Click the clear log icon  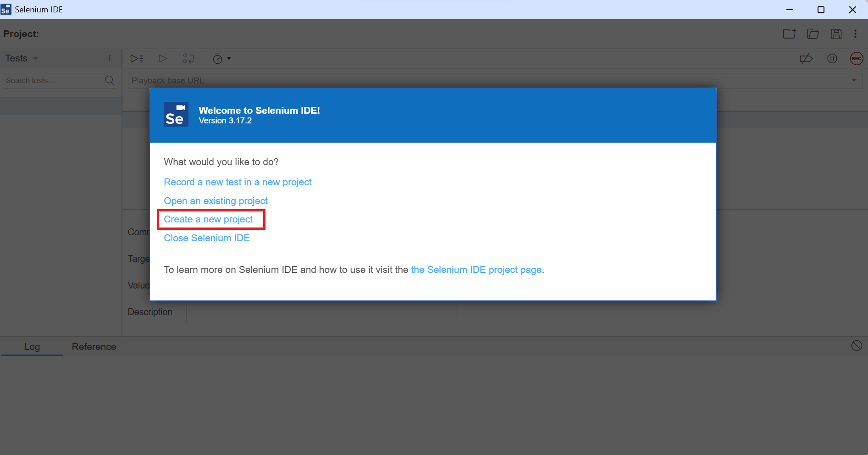point(857,346)
